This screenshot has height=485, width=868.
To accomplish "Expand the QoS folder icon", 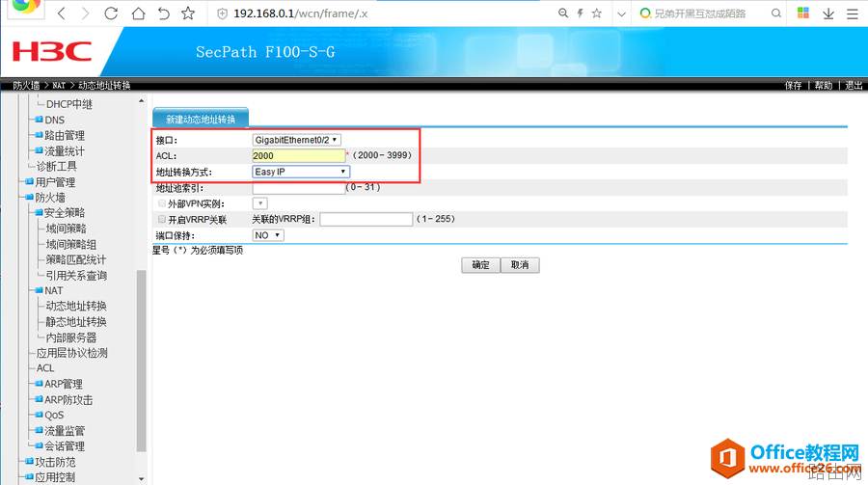I will tap(39, 415).
